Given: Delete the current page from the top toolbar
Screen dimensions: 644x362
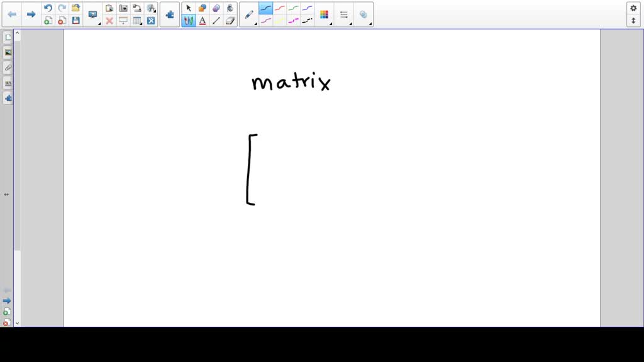Looking at the screenshot, I should pos(62,21).
